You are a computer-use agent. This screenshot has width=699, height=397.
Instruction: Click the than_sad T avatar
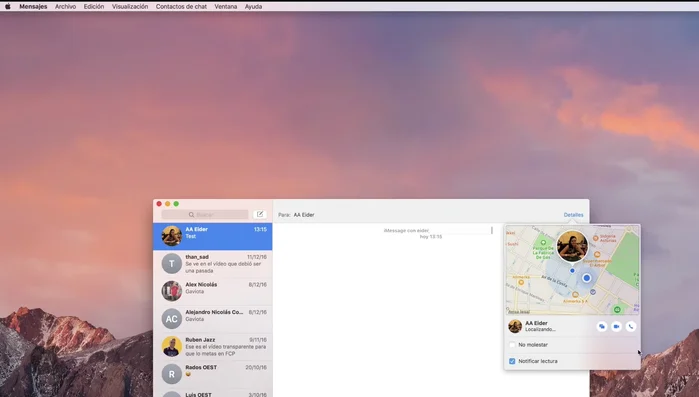tap(172, 264)
